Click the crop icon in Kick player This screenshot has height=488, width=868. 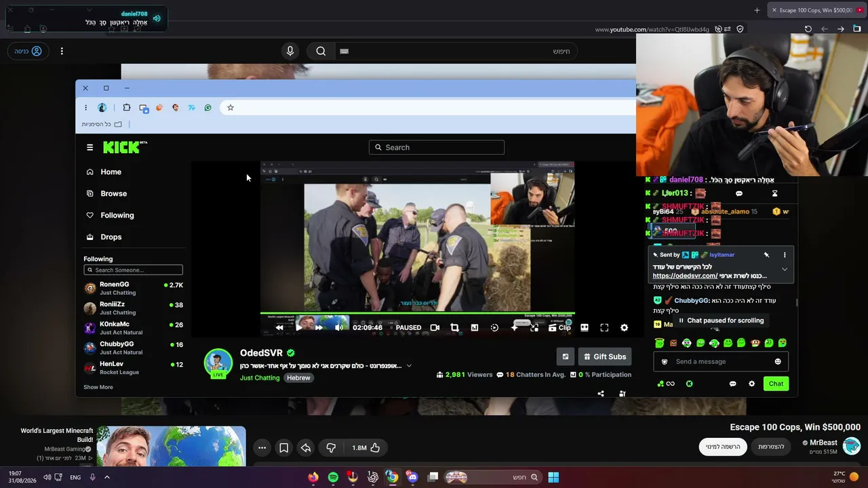[x=454, y=327]
